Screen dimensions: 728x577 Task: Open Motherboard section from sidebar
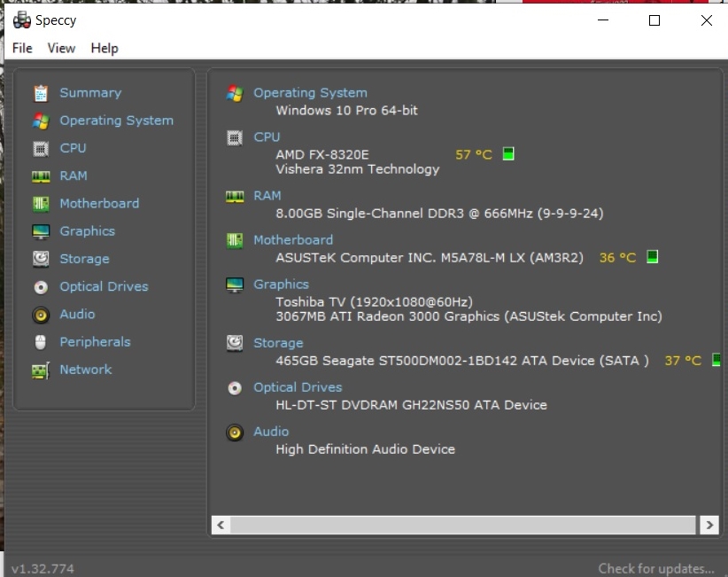[99, 204]
